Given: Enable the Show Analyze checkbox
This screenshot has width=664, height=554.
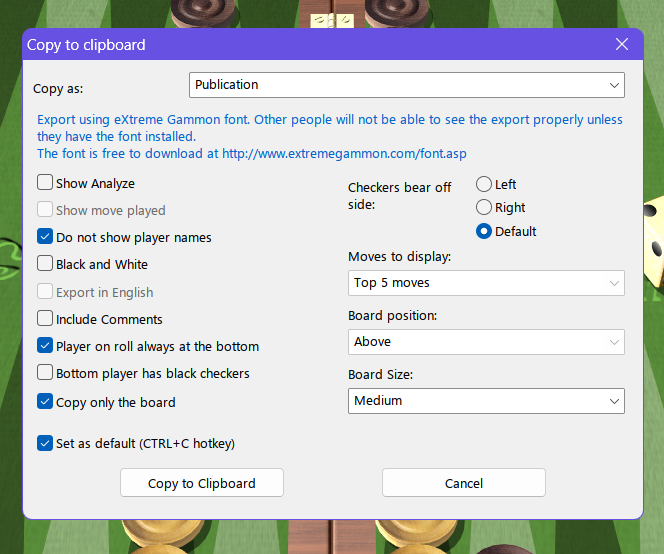Looking at the screenshot, I should (45, 183).
